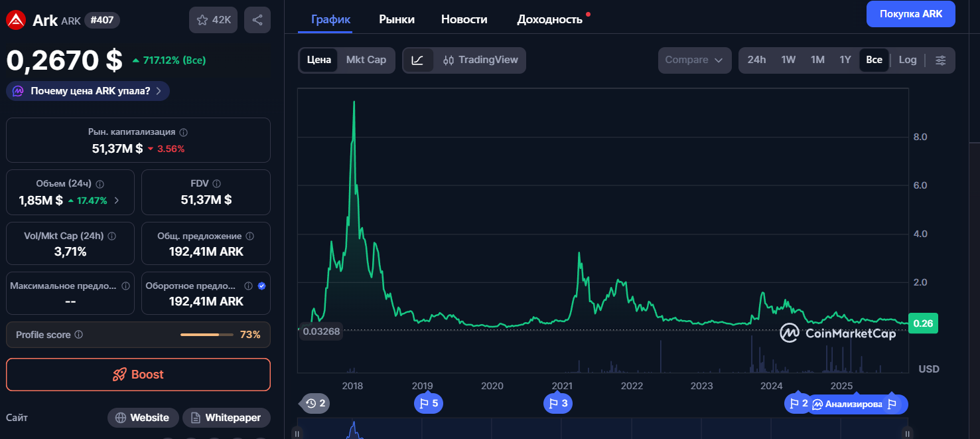Expand the Максимальное предло... info tooltip icon

[127, 286]
